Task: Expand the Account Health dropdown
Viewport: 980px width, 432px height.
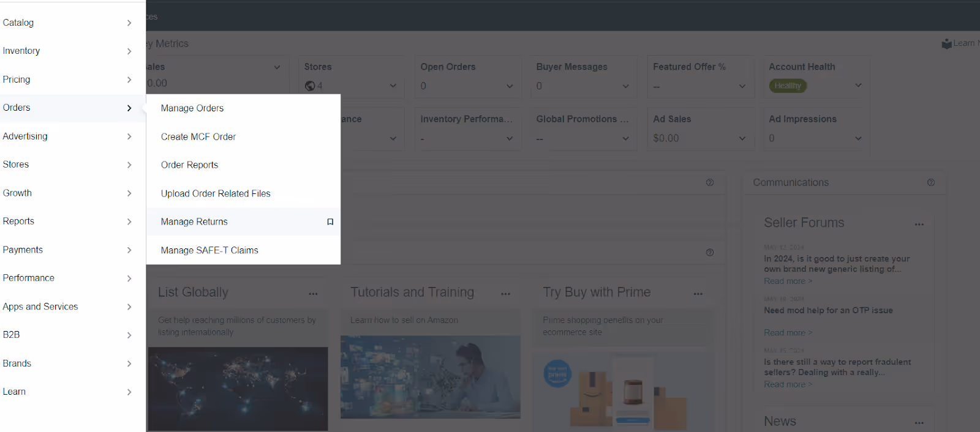Action: (858, 86)
